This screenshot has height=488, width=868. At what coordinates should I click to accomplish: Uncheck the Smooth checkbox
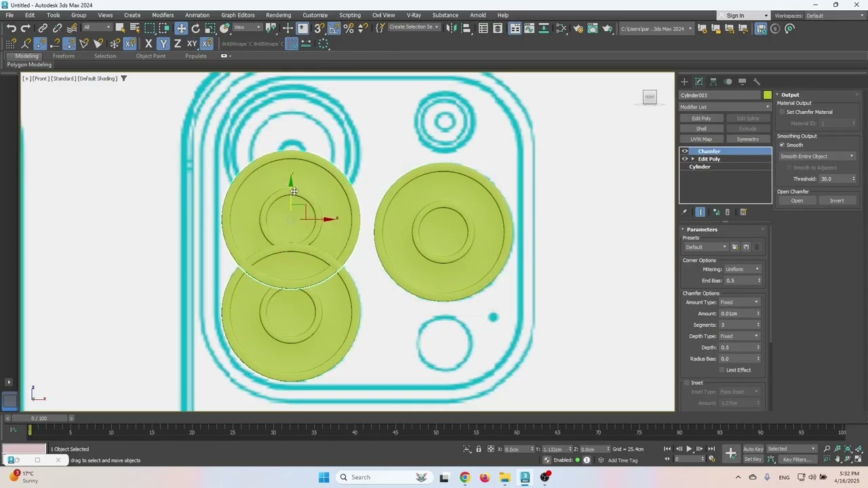point(782,145)
